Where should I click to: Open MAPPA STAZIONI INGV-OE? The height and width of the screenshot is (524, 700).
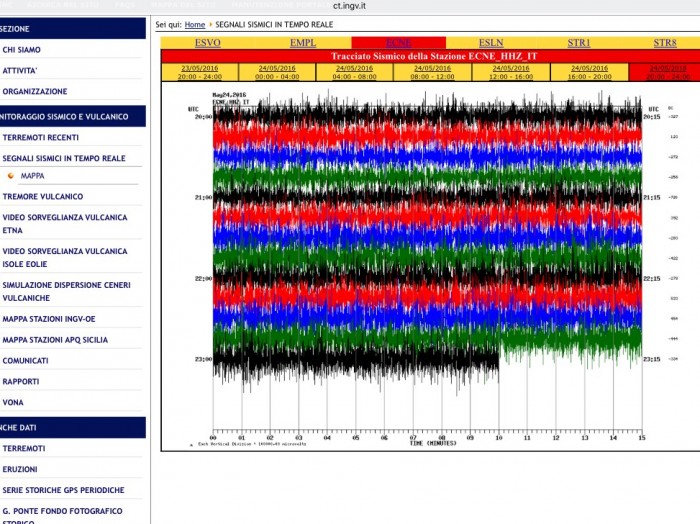[49, 319]
